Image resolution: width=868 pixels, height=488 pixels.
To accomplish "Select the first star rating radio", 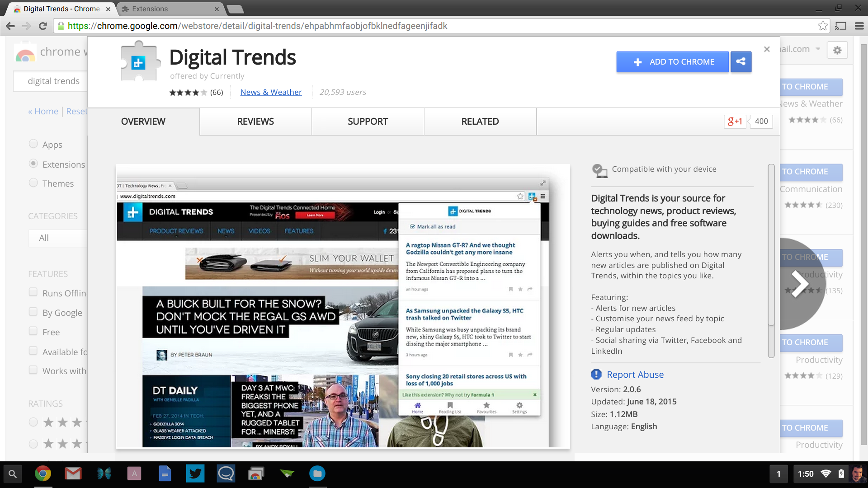I will 33,422.
